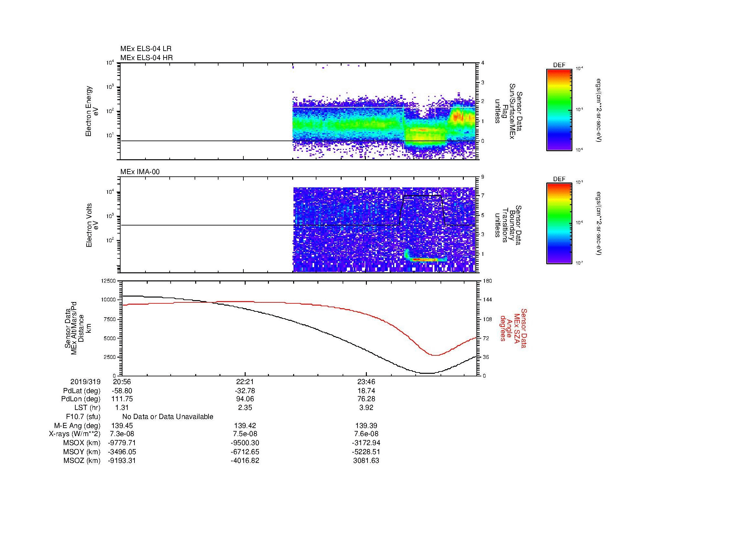The width and height of the screenshot is (756, 534).
Task: Click the 'LST (hr)' row label
Action: click(87, 408)
